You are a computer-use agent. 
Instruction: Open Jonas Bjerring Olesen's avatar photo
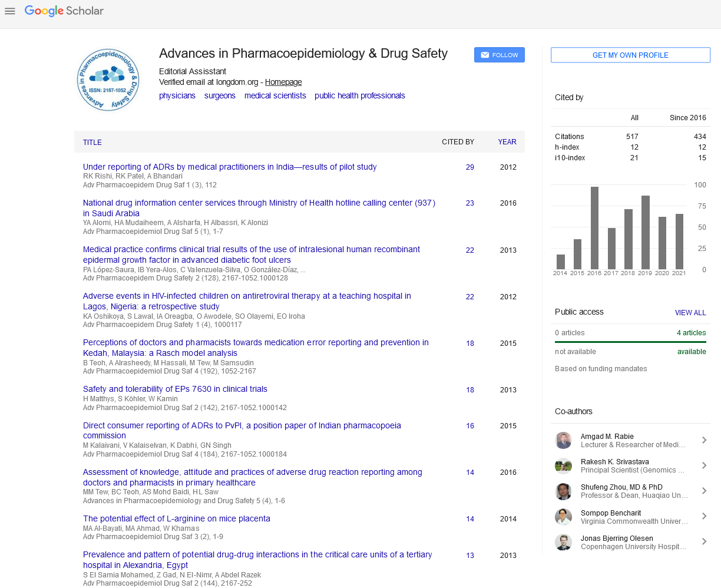[563, 542]
